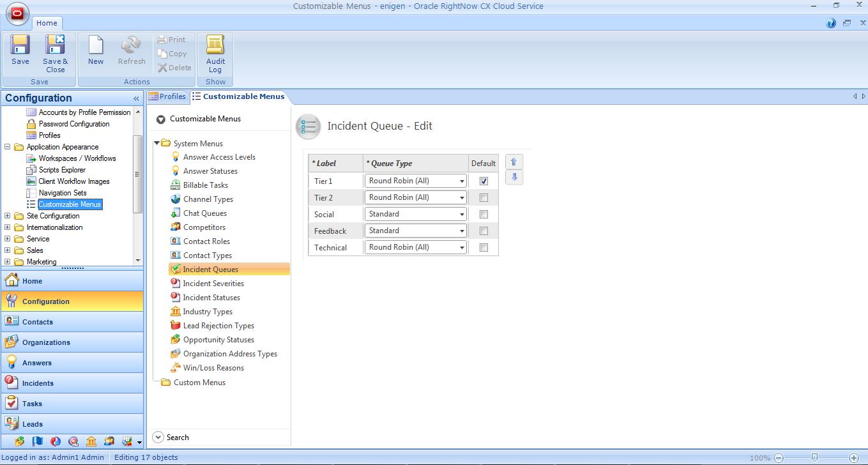The height and width of the screenshot is (465, 868).
Task: Uncheck Default checkbox for Tier 1
Action: pyautogui.click(x=483, y=181)
